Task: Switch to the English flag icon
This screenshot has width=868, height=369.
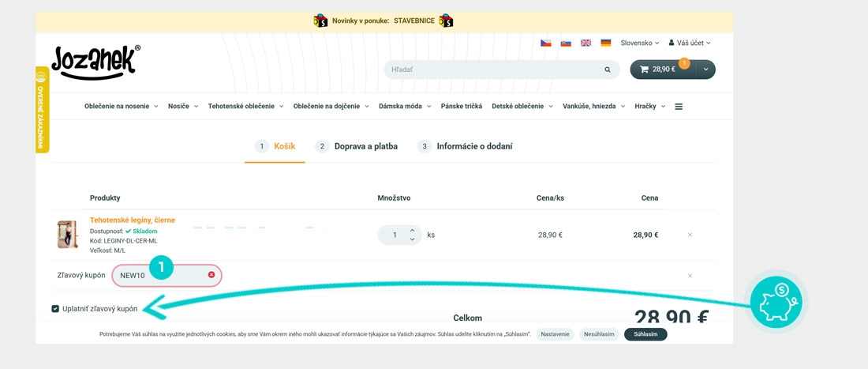Action: point(586,43)
